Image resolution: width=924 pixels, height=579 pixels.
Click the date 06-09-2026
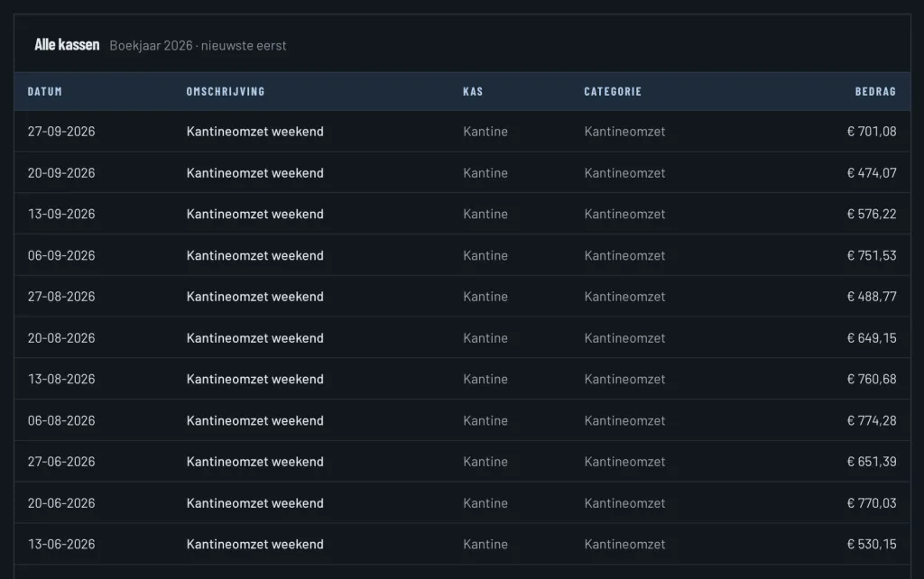(61, 255)
